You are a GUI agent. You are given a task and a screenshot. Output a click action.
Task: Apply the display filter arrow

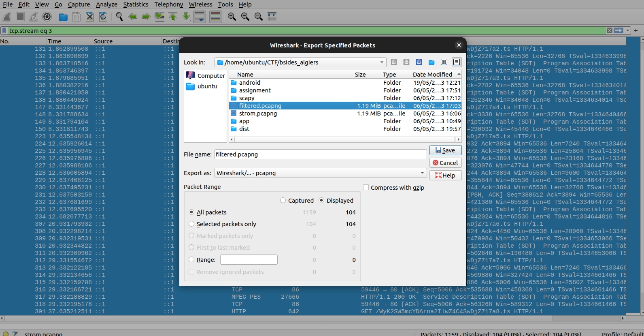[618, 30]
